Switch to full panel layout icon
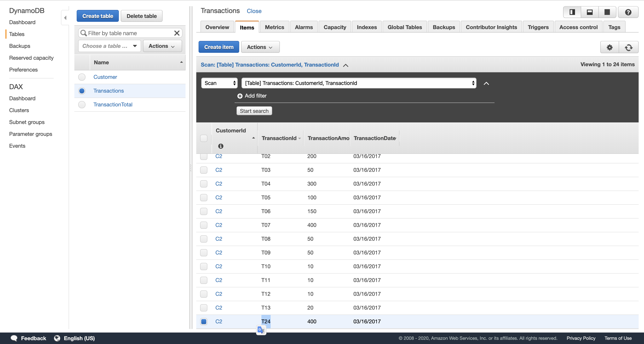The width and height of the screenshot is (644, 344). [x=607, y=12]
